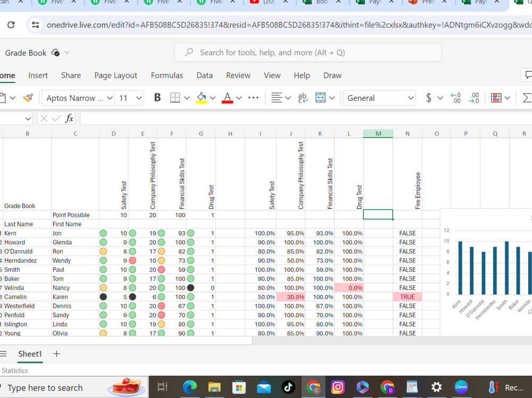
Task: Expand the Name Box dropdown arrow
Action: (28, 118)
